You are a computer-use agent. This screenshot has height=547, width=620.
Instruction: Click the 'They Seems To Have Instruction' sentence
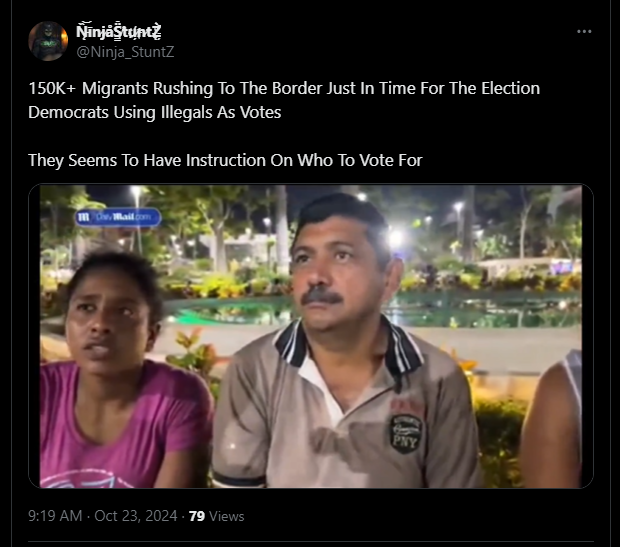click(x=225, y=160)
